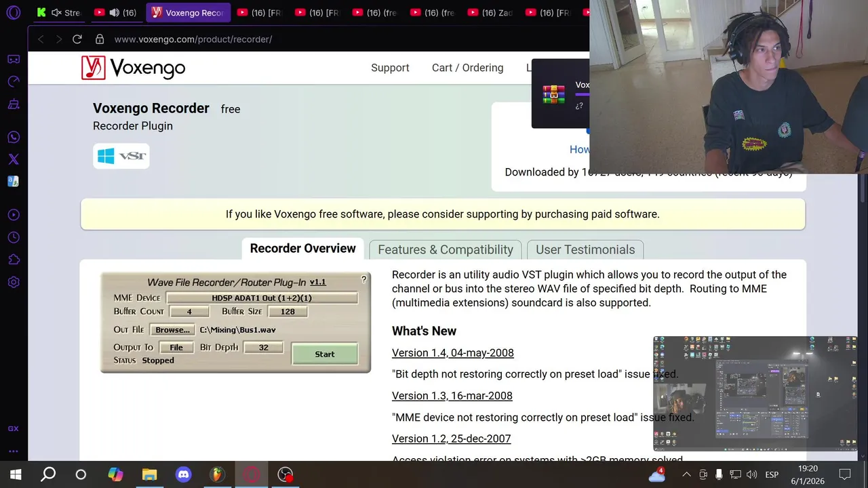Unmute the Kick stream tab speaker icon
Viewport: 868px width, 488px height.
[56, 12]
